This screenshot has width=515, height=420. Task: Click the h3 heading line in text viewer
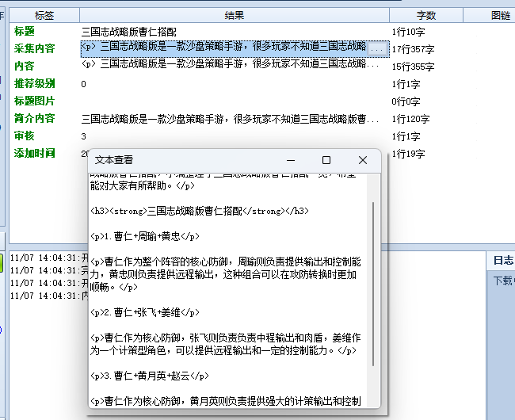pos(200,211)
